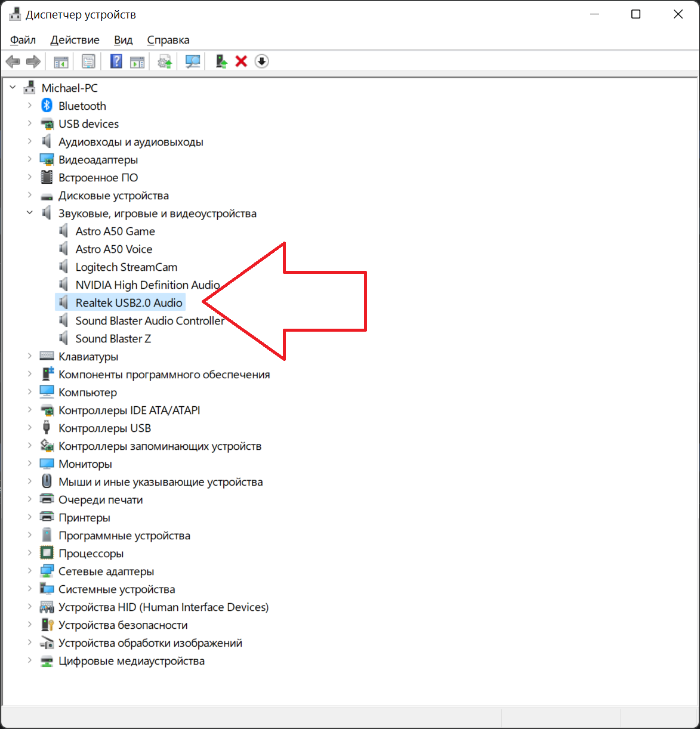700x729 pixels.
Task: Expand Дисковые устройства
Action: pyautogui.click(x=30, y=195)
